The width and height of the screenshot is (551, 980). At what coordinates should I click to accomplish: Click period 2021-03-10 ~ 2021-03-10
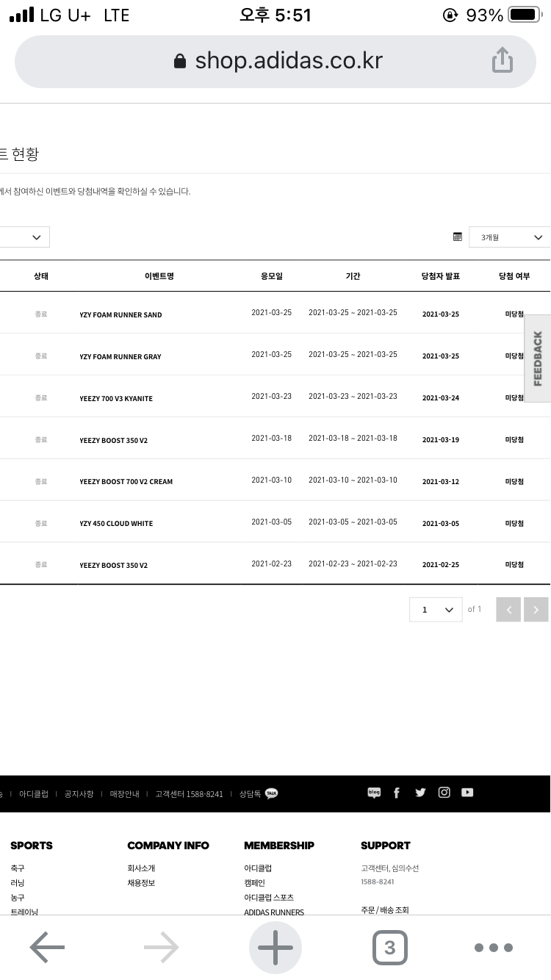(353, 480)
